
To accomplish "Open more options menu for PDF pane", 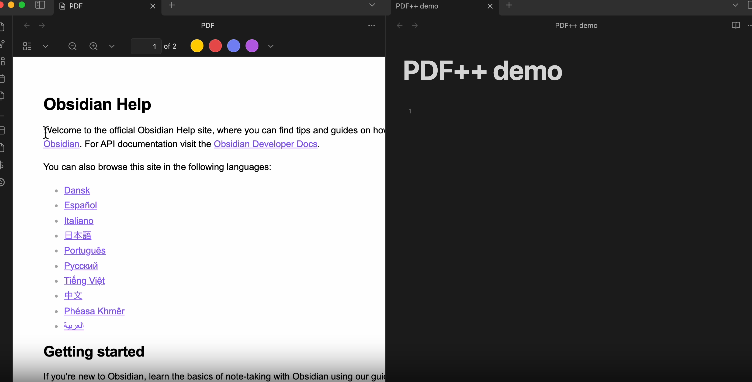I will pos(372,25).
